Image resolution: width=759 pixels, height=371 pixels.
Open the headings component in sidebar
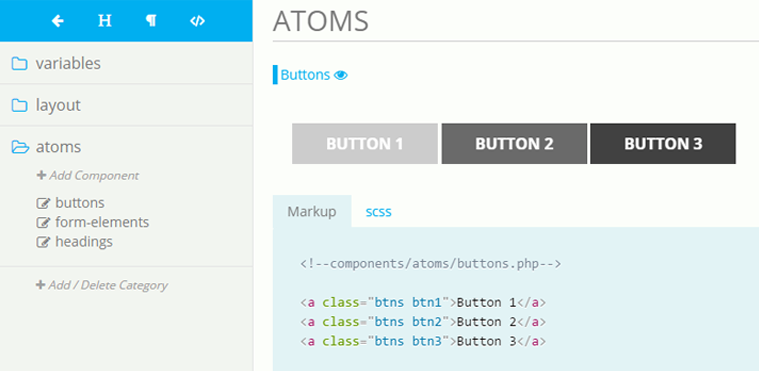click(x=84, y=242)
